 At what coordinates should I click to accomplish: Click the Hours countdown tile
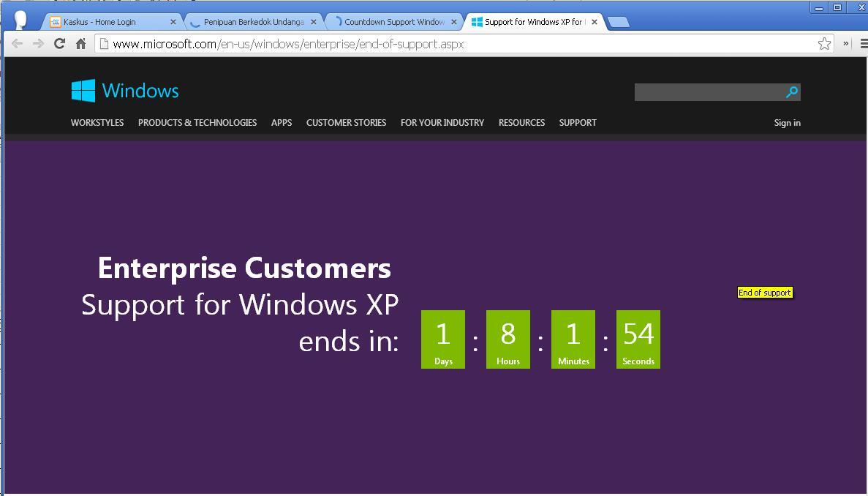coord(508,339)
